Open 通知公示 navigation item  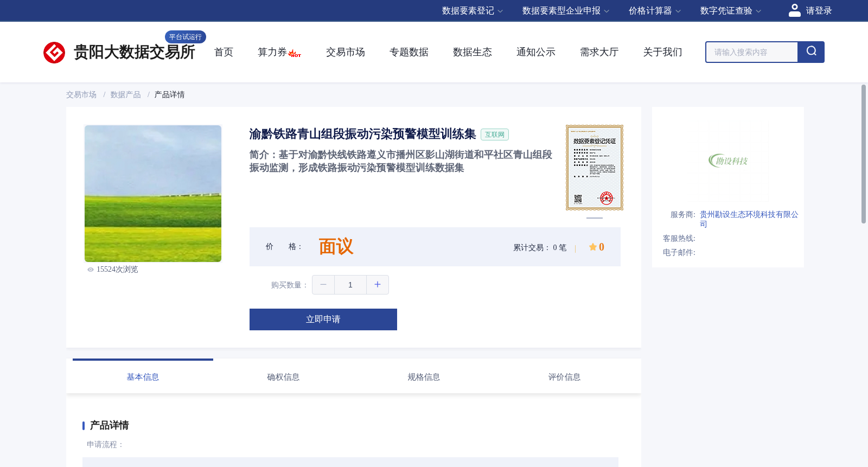[x=536, y=52]
